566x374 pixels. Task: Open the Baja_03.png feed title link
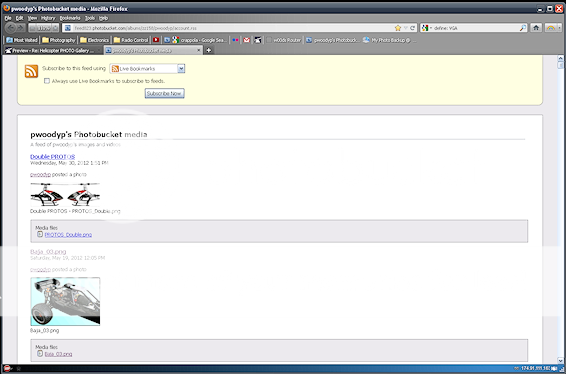(x=48, y=252)
